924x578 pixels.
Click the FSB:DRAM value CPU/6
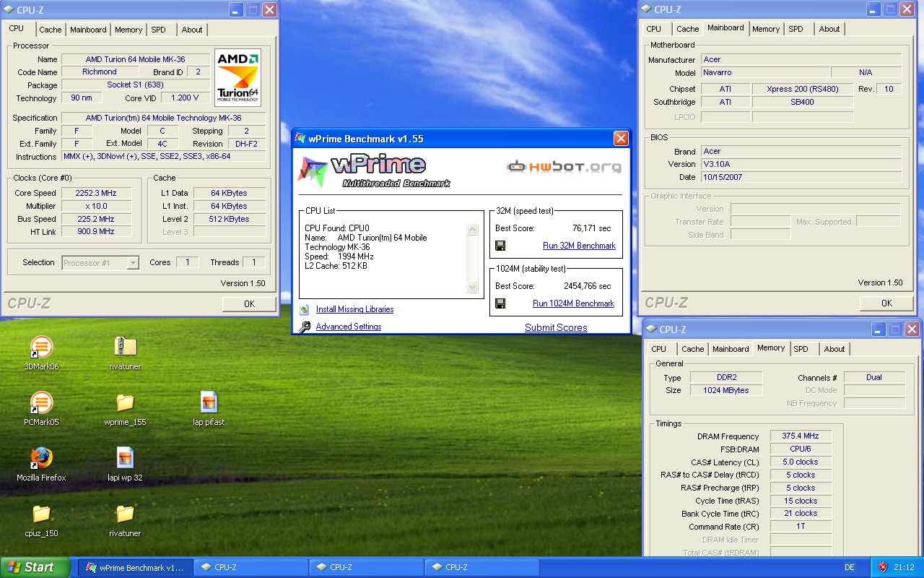801,449
